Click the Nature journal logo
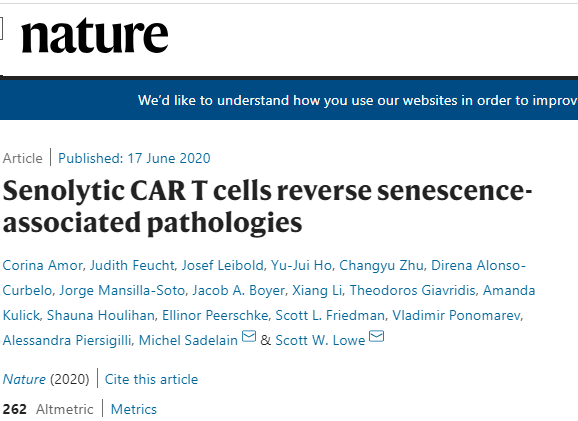578x421 pixels. pyautogui.click(x=95, y=36)
